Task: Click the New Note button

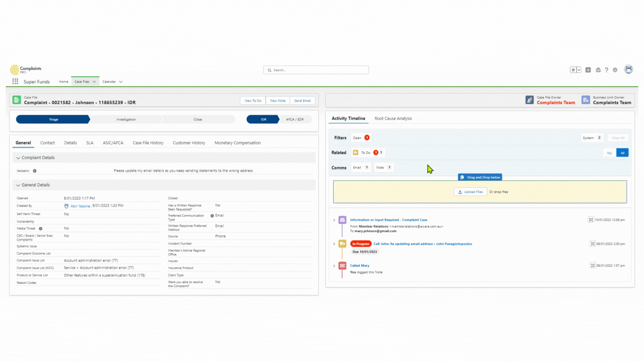Action: click(x=277, y=100)
